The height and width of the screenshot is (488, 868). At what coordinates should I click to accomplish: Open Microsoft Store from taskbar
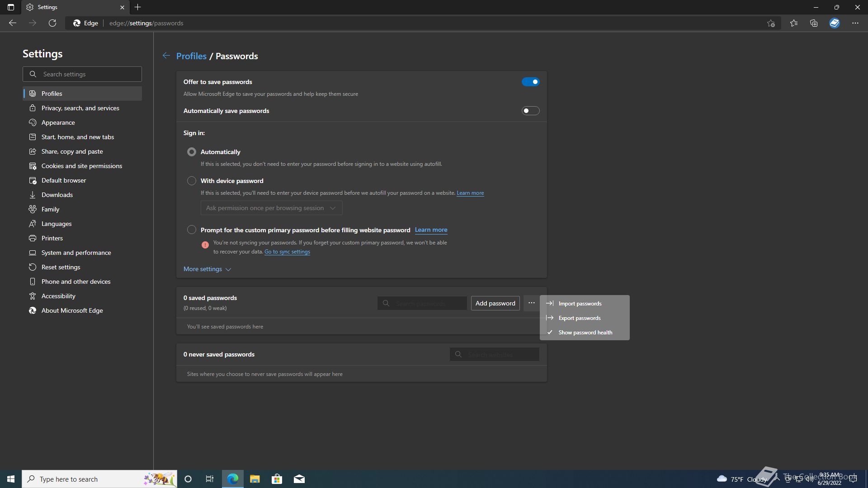point(277,479)
